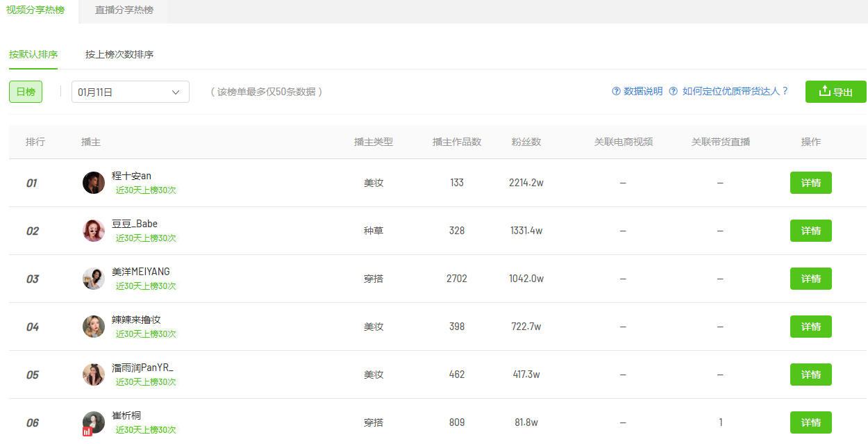This screenshot has height=444, width=868.
Task: Click the question icon beside 如何定位优质带货达人
Action: tap(673, 92)
